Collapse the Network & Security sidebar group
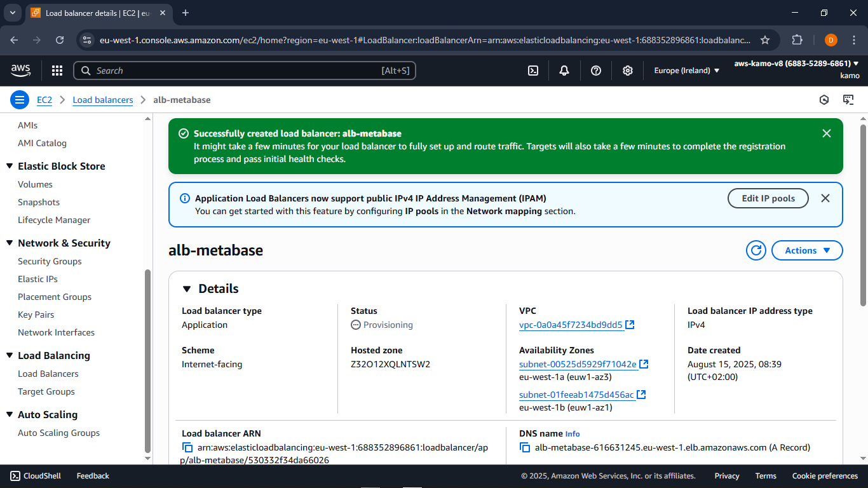 (10, 243)
